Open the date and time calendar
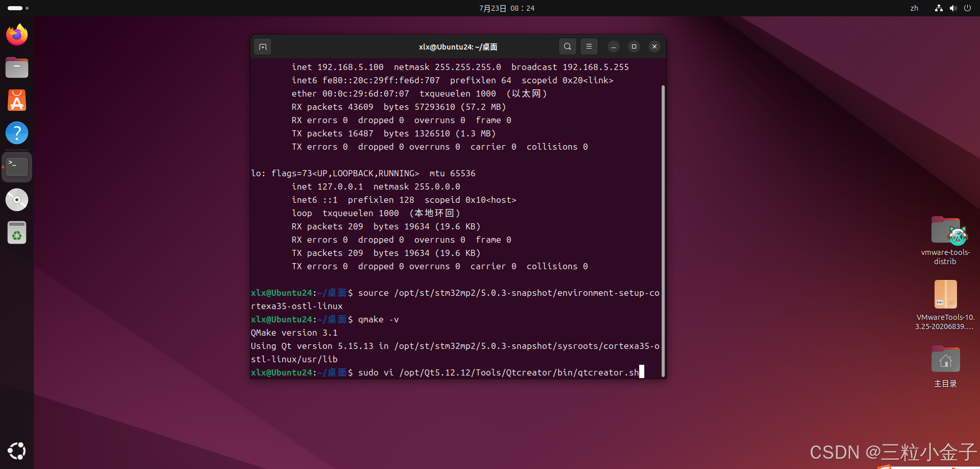This screenshot has width=980, height=469. pos(507,8)
